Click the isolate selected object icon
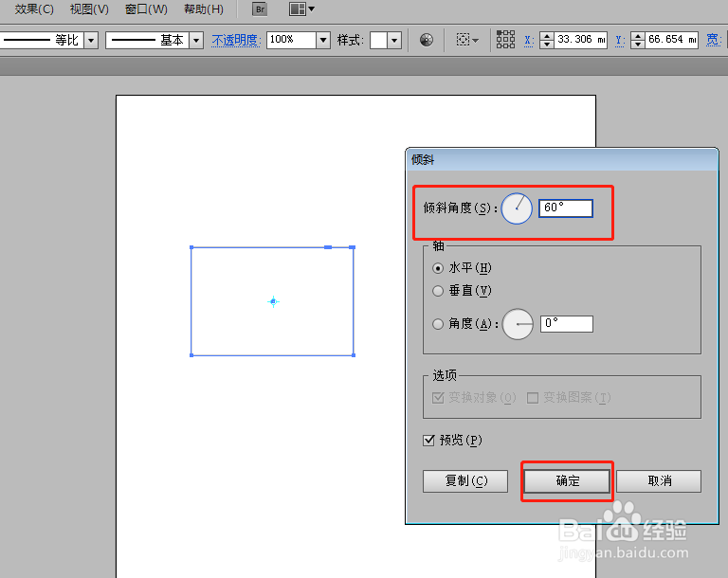 coord(463,40)
